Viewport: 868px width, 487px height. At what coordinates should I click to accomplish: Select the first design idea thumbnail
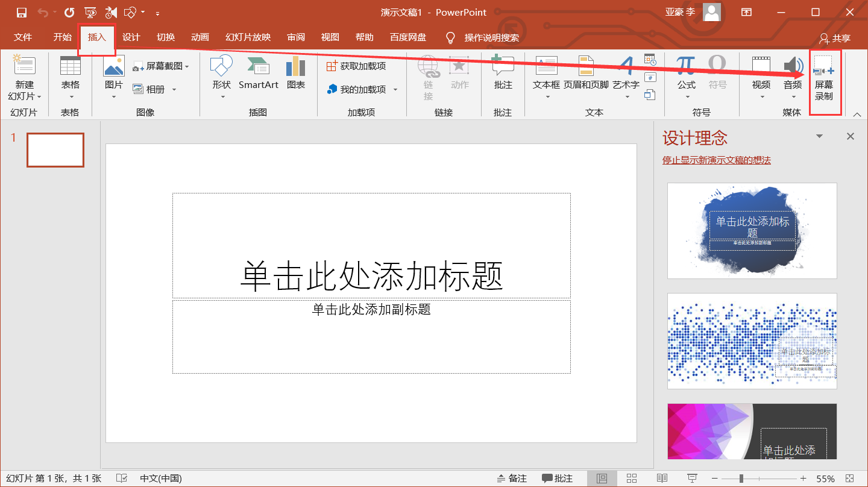pos(752,230)
